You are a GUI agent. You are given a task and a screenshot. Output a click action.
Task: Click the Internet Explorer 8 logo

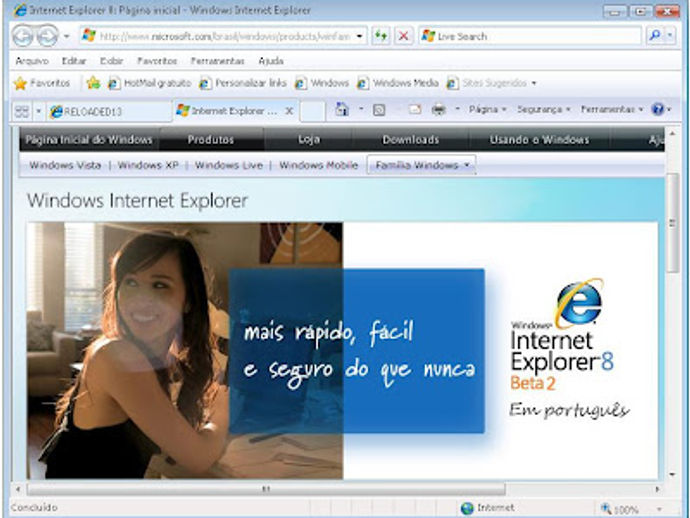tap(563, 334)
